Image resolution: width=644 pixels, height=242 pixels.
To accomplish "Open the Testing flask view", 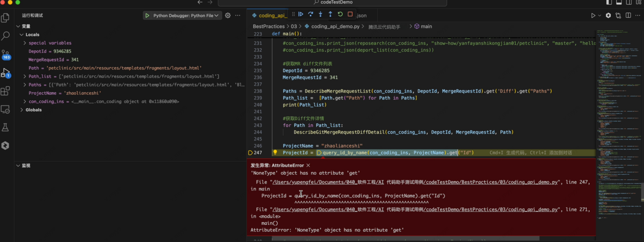I will click(x=5, y=127).
